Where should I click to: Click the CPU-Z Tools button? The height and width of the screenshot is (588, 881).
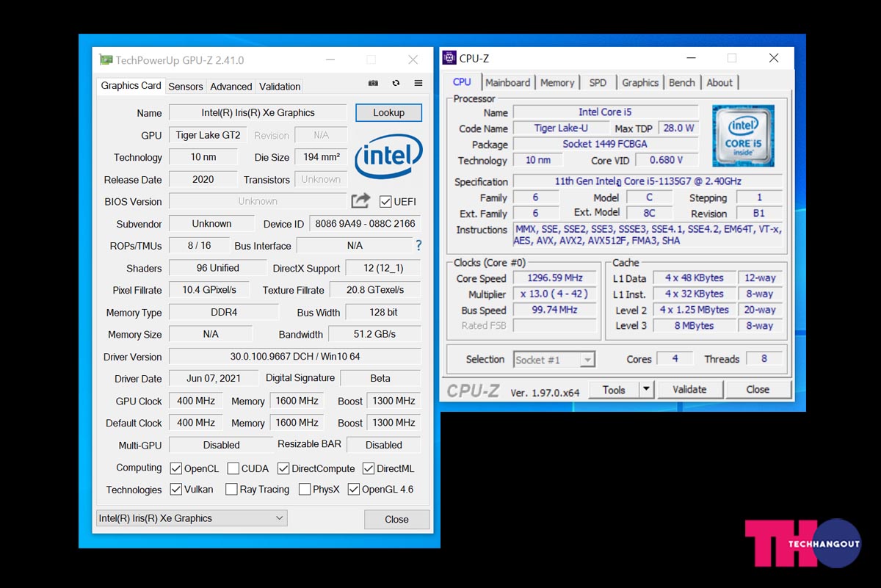[x=614, y=390]
